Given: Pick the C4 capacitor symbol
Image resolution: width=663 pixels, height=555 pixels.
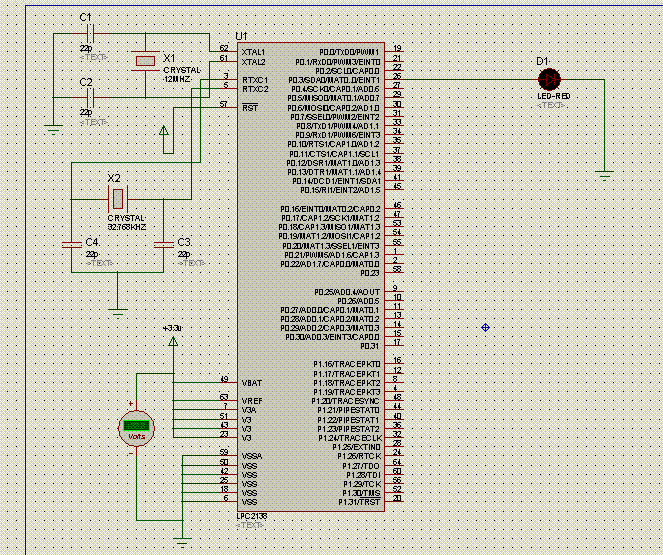Looking at the screenshot, I should pyautogui.click(x=70, y=243).
